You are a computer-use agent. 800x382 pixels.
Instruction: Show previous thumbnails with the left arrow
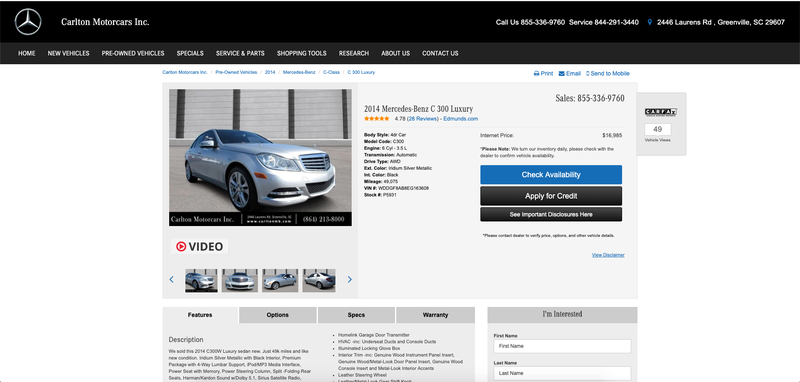point(171,279)
